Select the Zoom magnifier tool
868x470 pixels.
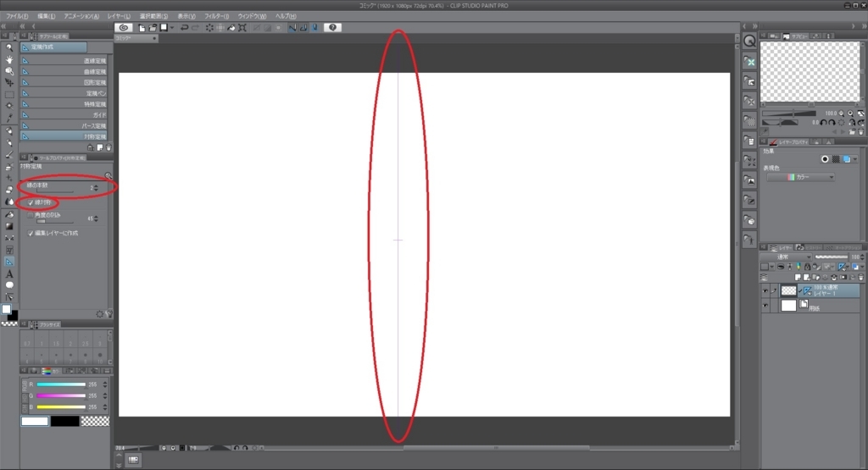click(9, 47)
